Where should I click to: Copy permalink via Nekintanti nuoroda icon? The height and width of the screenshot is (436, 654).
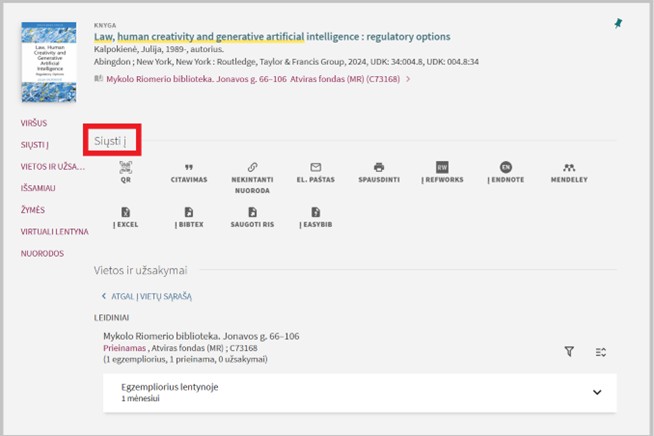click(x=252, y=168)
